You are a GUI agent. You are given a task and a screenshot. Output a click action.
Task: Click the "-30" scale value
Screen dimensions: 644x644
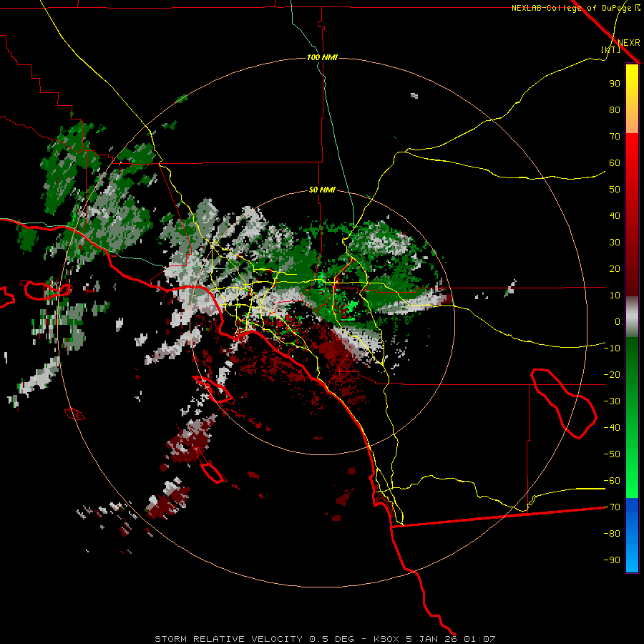point(612,401)
